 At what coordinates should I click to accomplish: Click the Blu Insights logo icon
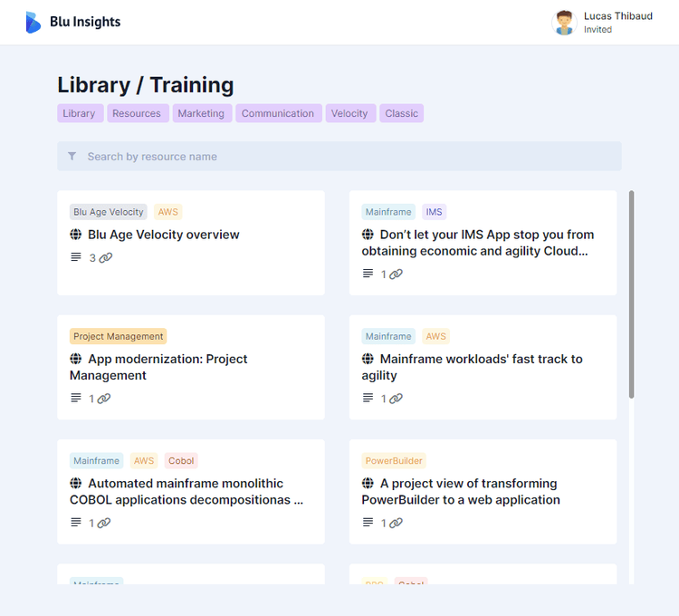[33, 23]
